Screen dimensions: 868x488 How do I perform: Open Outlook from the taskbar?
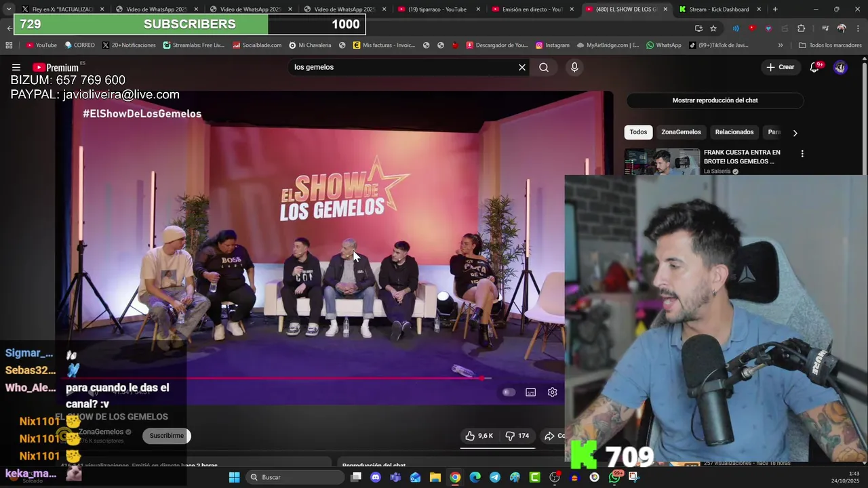coord(415,477)
